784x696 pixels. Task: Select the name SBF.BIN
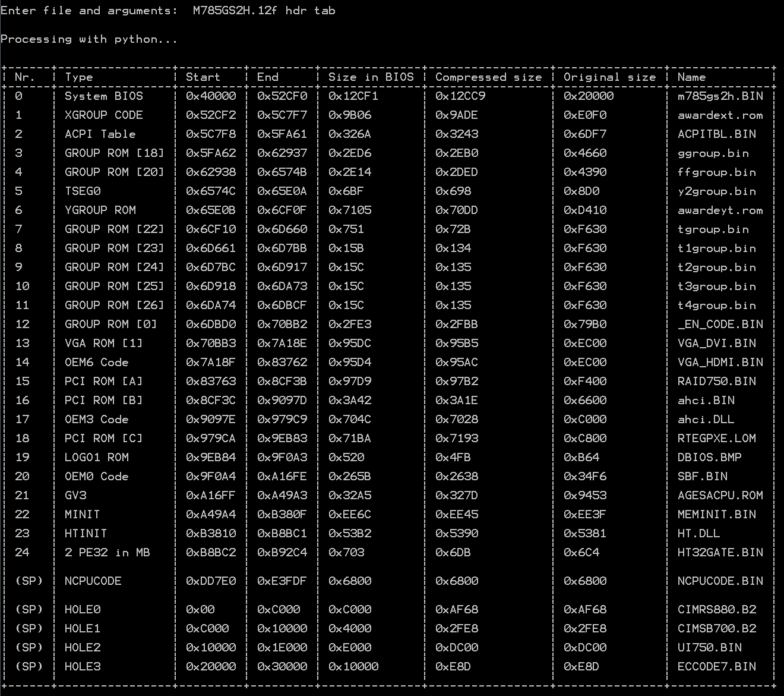[702, 476]
